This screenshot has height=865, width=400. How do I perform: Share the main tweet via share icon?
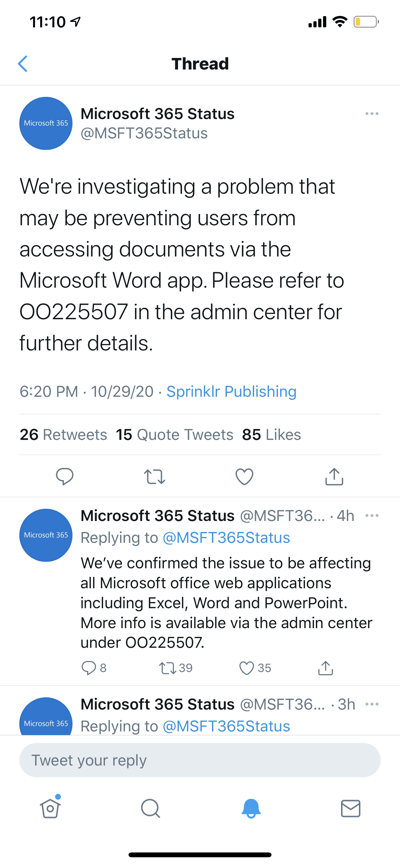[x=334, y=476]
